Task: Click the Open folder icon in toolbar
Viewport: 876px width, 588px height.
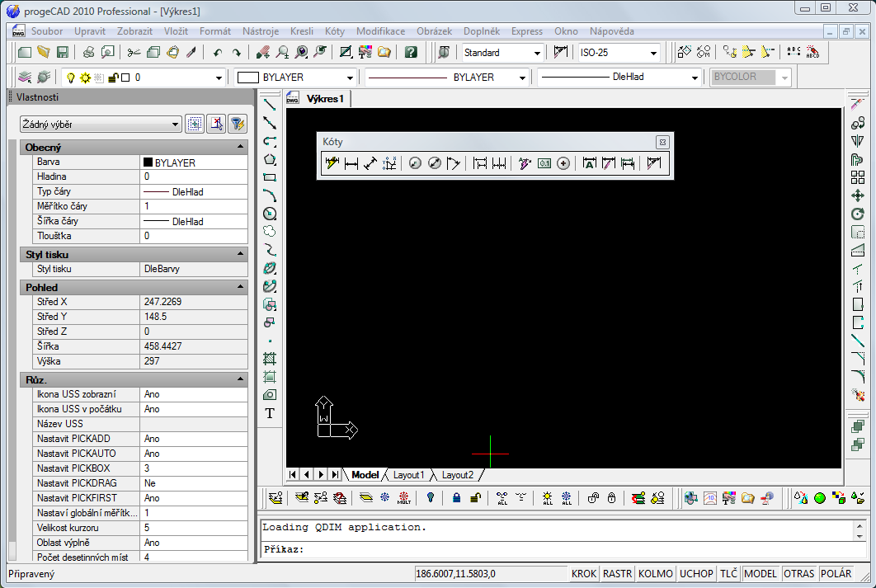Action: tap(43, 53)
